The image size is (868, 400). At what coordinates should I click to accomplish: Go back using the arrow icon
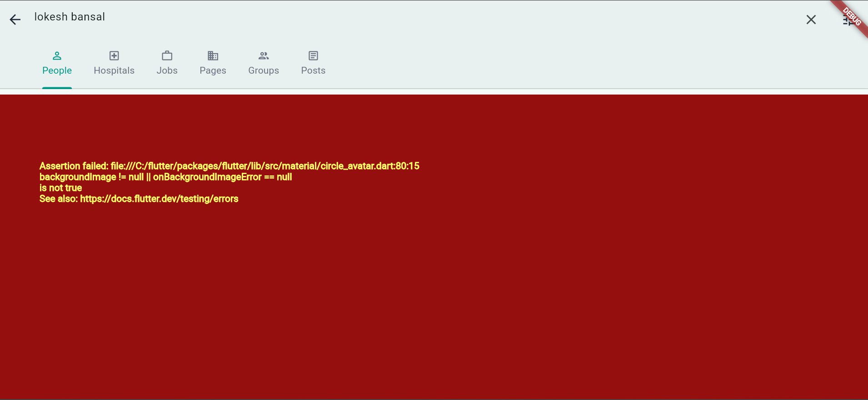point(15,20)
